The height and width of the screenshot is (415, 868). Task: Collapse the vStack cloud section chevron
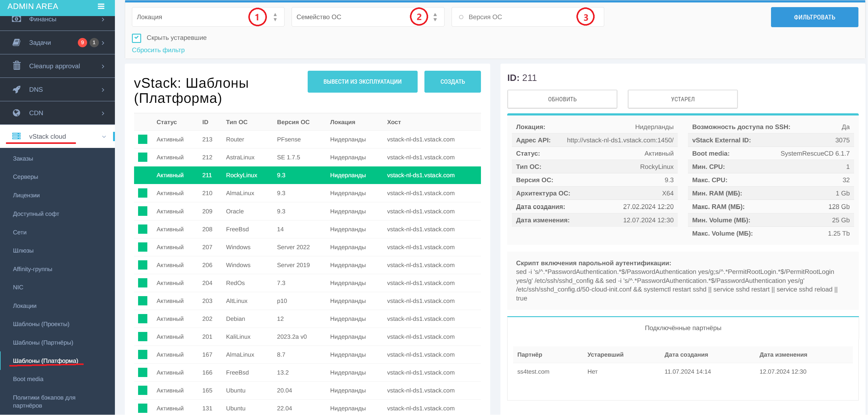(x=104, y=136)
